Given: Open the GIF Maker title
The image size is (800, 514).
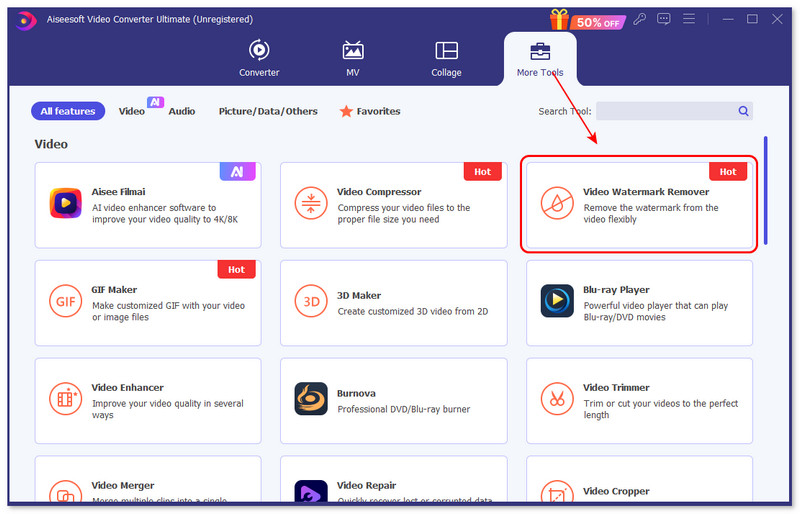Looking at the screenshot, I should tap(114, 290).
